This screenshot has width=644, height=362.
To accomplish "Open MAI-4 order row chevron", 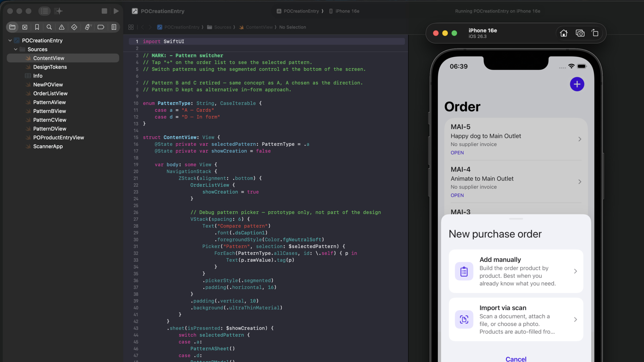I will tap(580, 182).
